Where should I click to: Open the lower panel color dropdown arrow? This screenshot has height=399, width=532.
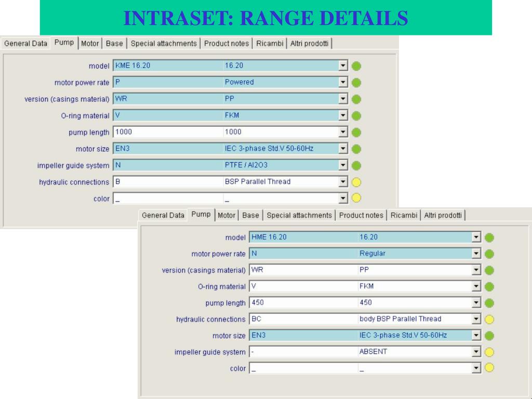pyautogui.click(x=476, y=368)
